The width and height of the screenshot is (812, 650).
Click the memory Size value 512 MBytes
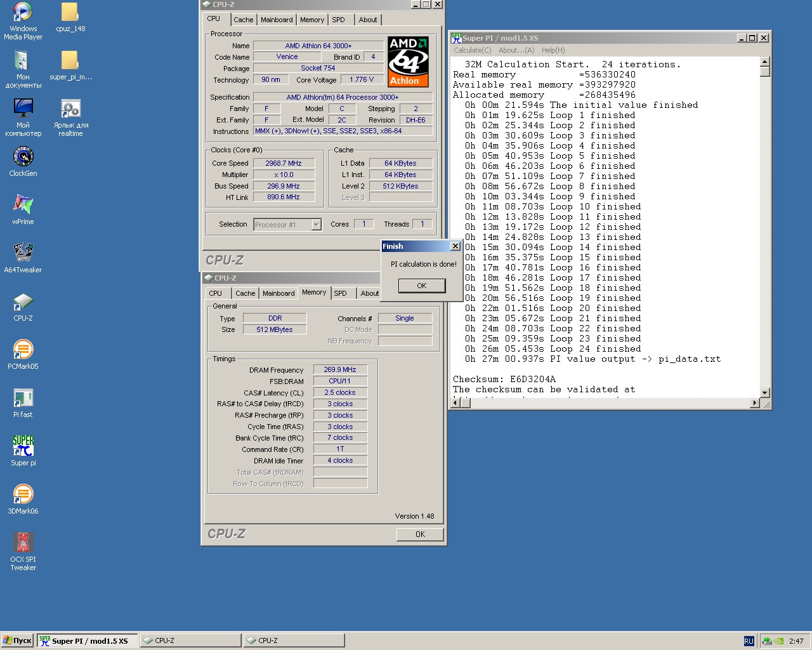coord(275,329)
